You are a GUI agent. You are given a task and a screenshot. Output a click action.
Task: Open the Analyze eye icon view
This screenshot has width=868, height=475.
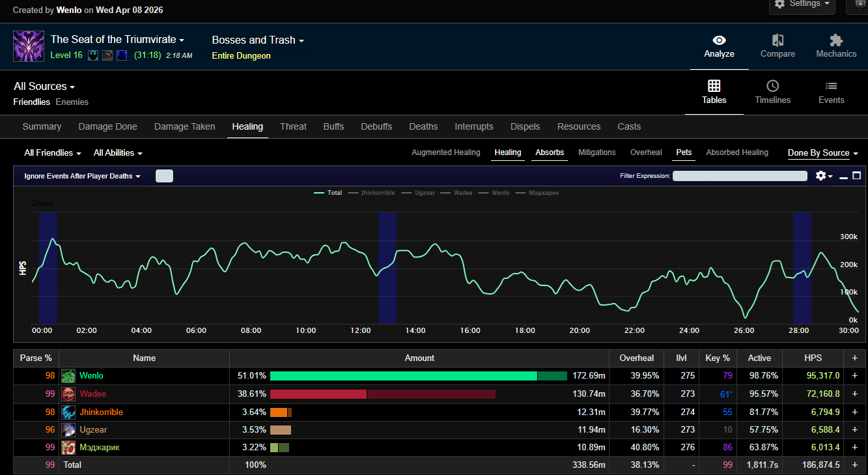[x=719, y=40]
